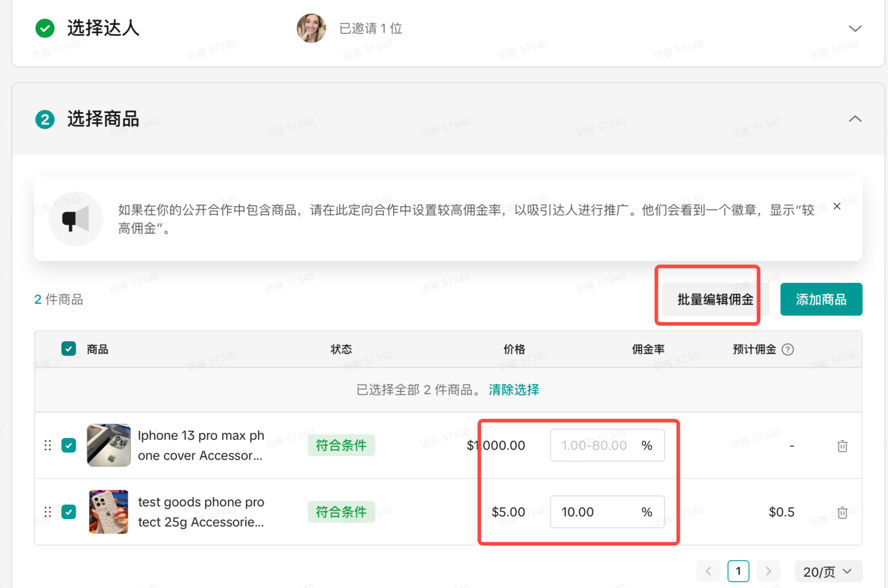Click 清除选择 link
This screenshot has height=588, width=888.
[514, 390]
